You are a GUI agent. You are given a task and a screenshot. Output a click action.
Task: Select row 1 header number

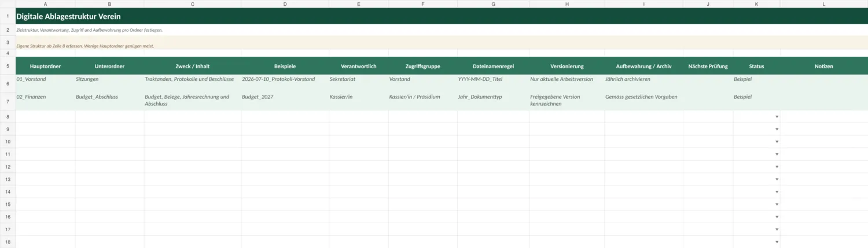point(8,16)
